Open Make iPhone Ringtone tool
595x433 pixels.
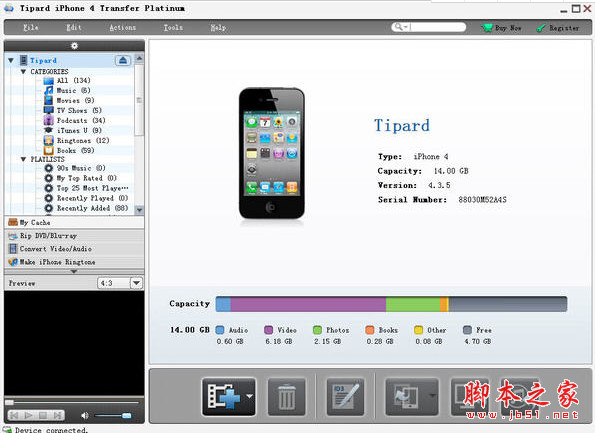pos(74,262)
